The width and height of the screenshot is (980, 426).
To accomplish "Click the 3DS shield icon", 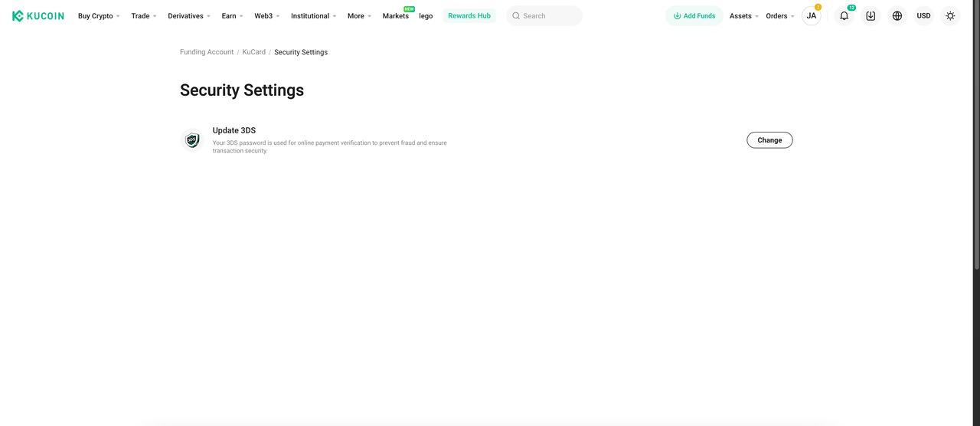I will coord(192,140).
